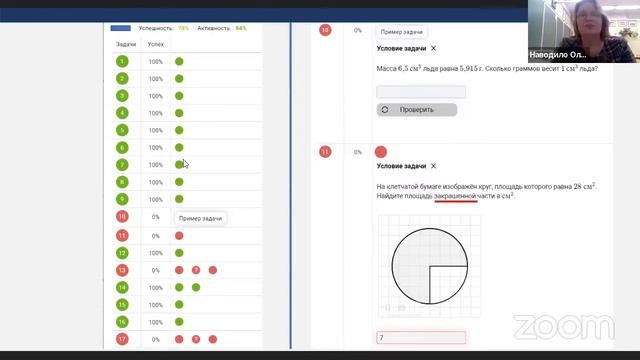This screenshot has width=640, height=360.
Task: Open second attempt dot for task 13
Action: [x=196, y=270]
